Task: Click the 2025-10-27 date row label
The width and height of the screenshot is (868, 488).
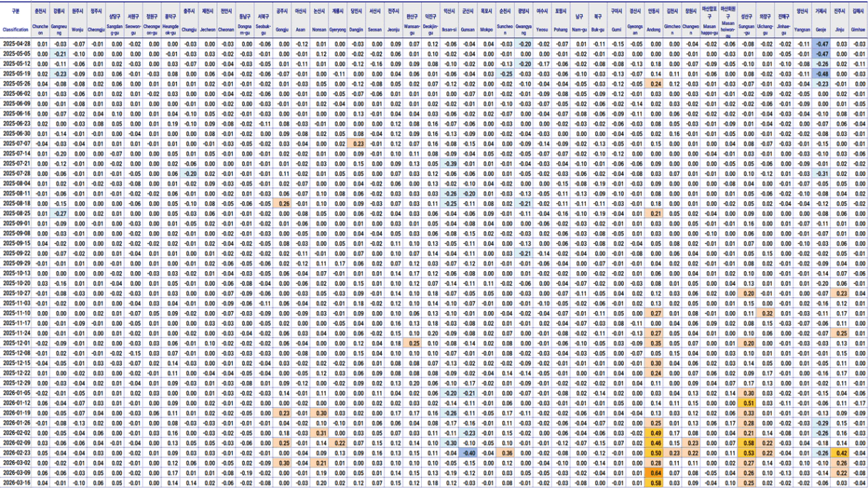Action: tap(16, 293)
